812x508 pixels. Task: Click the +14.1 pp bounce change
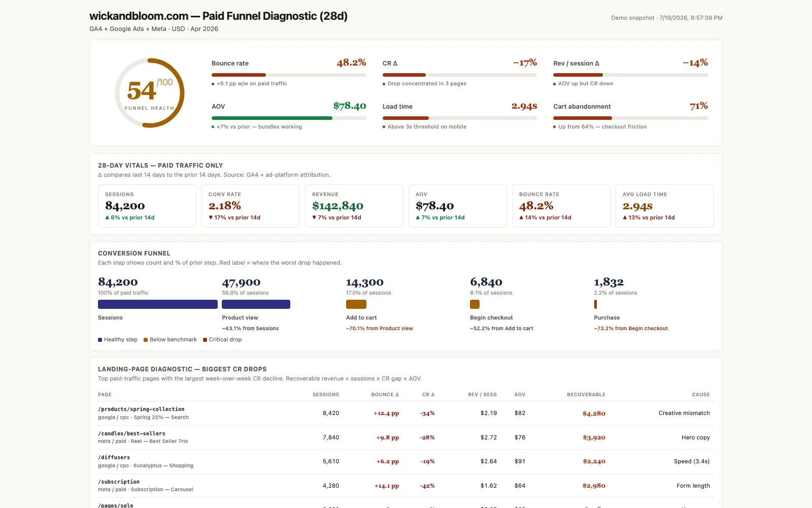pos(387,486)
